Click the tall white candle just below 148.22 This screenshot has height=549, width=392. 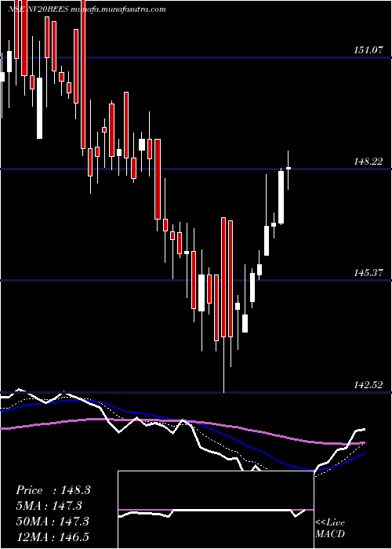click(281, 197)
